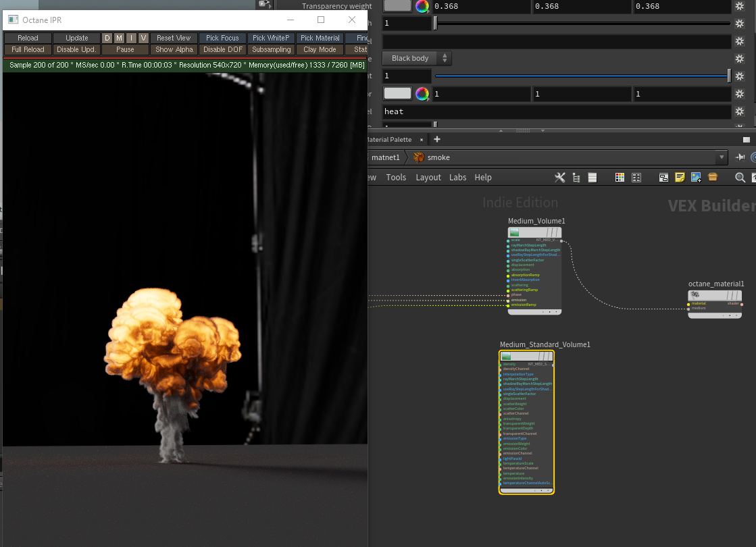The height and width of the screenshot is (547, 756).
Task: Add a new pane tab with plus button
Action: [437, 139]
